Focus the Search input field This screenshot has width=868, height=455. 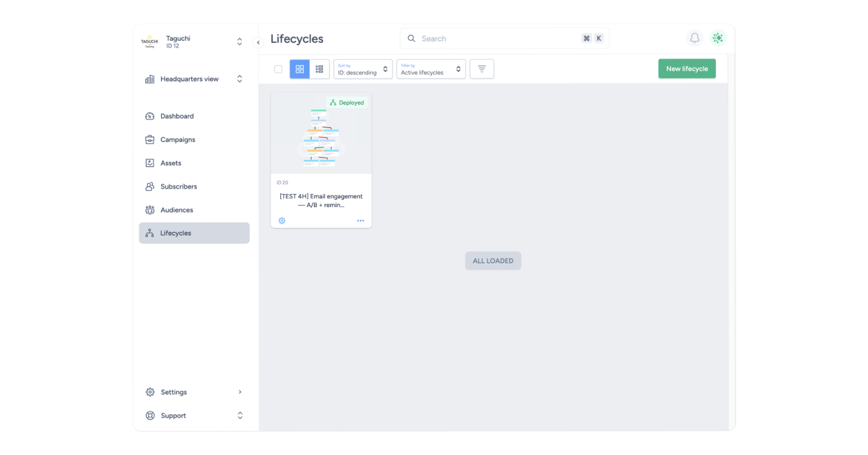tap(505, 38)
